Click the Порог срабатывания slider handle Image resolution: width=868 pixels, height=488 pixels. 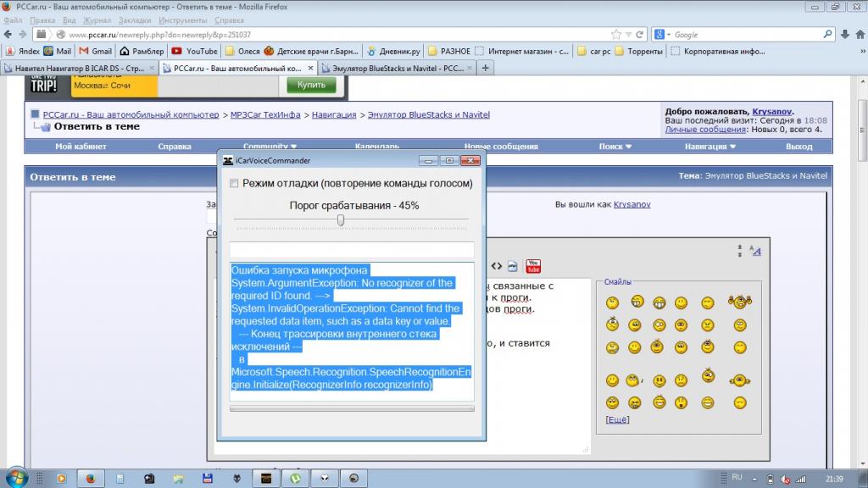pos(341,219)
